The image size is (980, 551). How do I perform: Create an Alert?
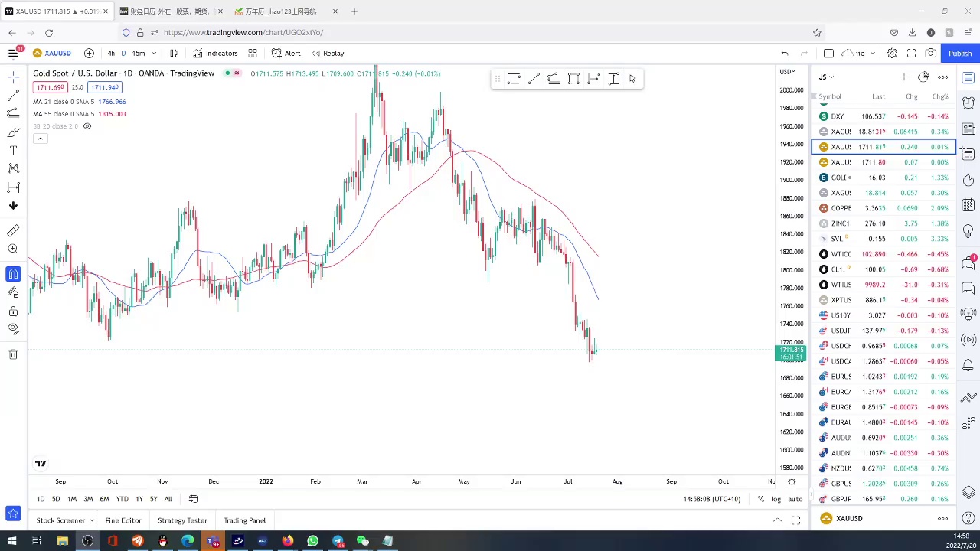click(x=286, y=53)
